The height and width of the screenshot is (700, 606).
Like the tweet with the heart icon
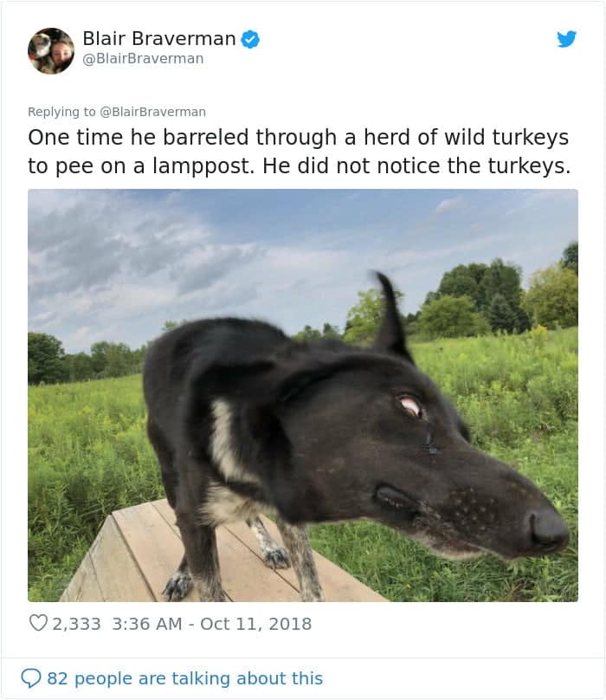(x=38, y=624)
